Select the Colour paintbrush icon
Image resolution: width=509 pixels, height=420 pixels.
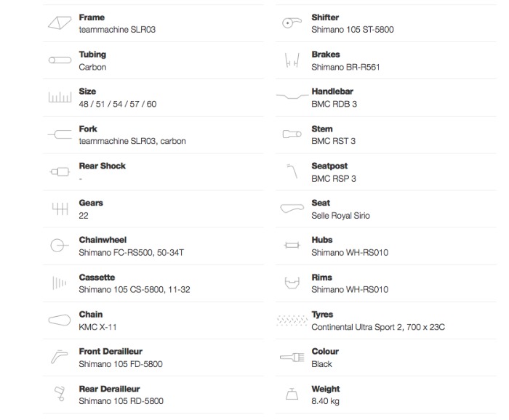[x=292, y=358]
